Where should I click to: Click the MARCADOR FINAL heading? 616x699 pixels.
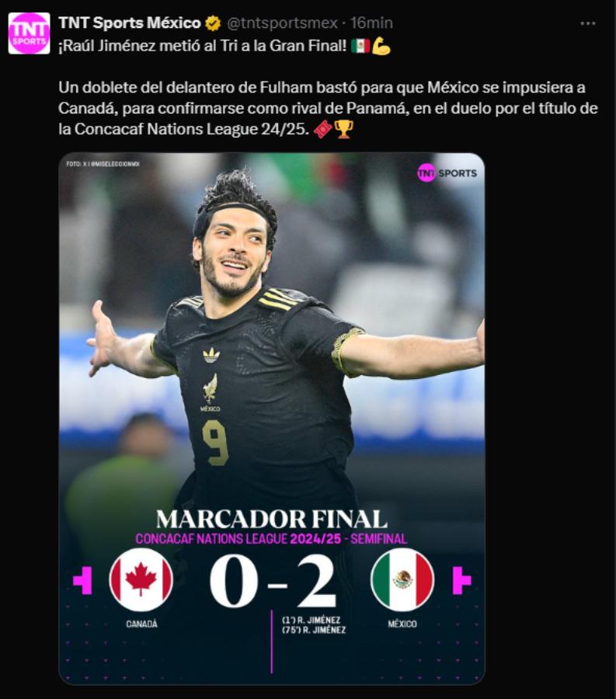(272, 520)
